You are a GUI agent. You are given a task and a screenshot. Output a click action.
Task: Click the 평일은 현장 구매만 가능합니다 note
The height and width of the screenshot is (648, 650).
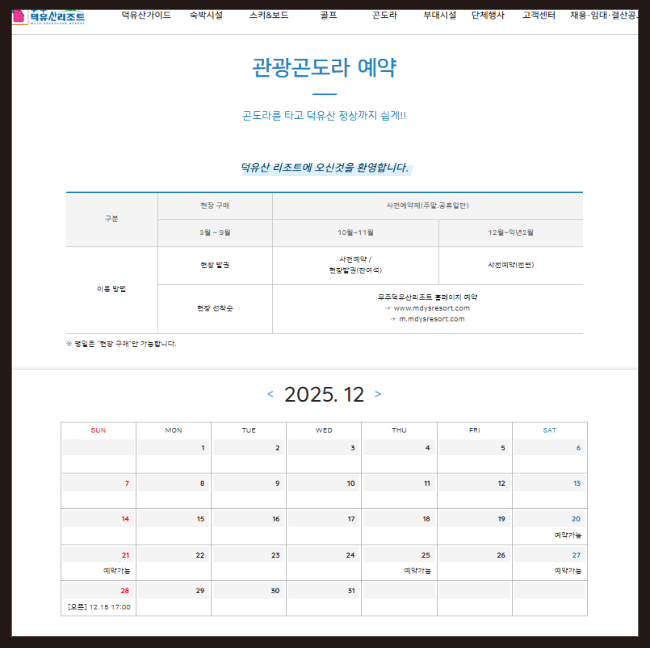pyautogui.click(x=121, y=344)
